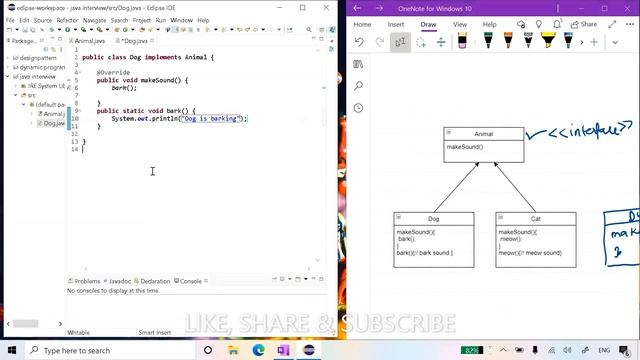Click the lightbulb Tell Me icon
This screenshot has height=360, width=640.
click(x=539, y=24)
